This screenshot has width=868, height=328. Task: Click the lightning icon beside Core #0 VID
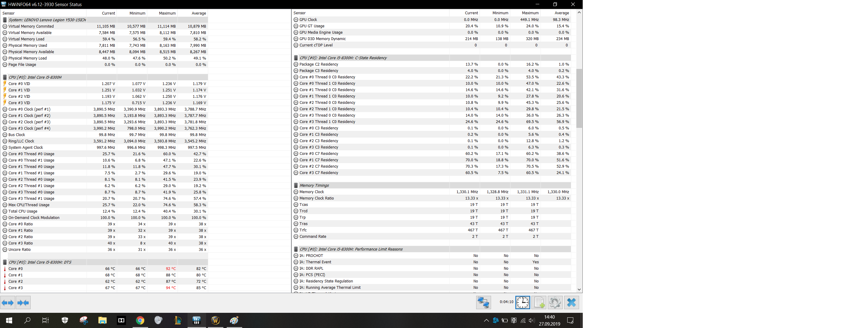pyautogui.click(x=5, y=84)
